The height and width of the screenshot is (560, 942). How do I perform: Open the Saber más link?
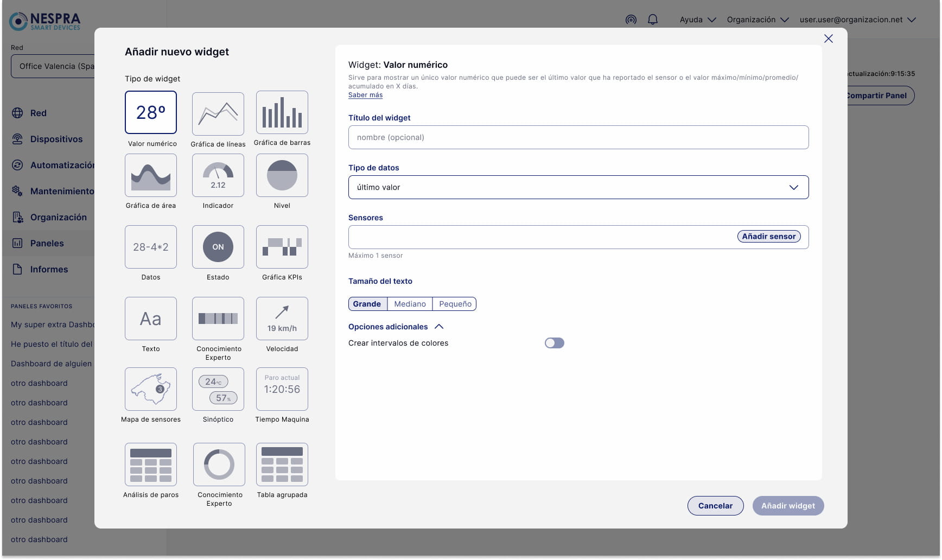coord(365,95)
